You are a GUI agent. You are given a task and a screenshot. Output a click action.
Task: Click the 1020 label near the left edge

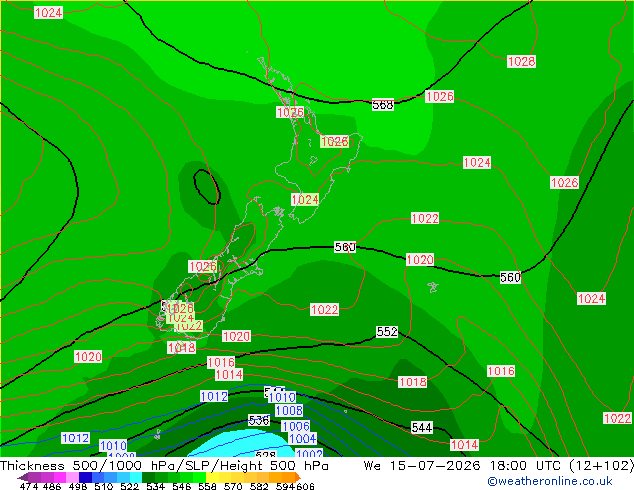(x=88, y=357)
